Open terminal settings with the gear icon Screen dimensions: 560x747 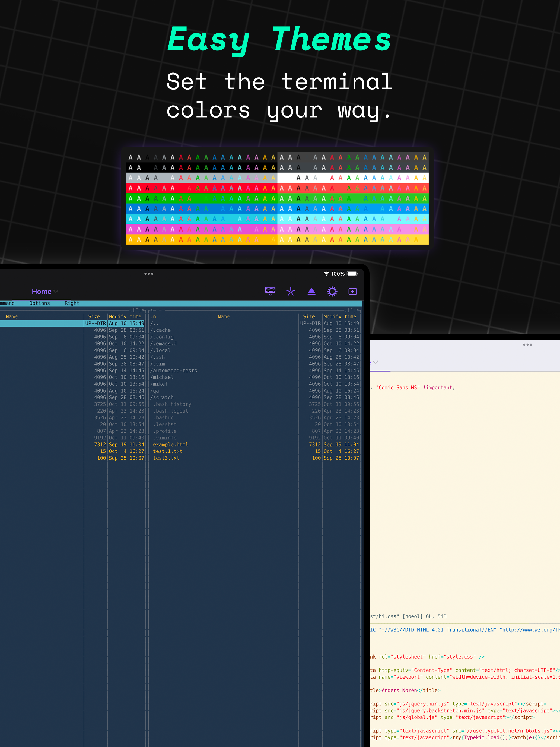[x=332, y=291]
